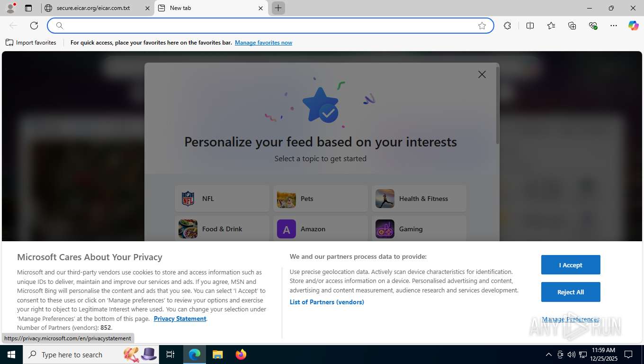Select the NFL topic
Viewport: 644px width, 364px height.
point(222,199)
